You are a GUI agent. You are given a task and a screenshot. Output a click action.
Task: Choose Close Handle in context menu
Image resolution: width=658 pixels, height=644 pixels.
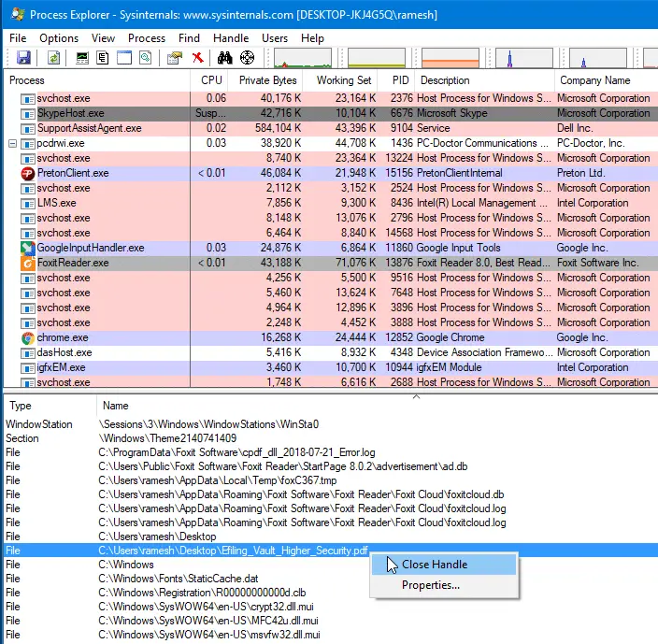click(444, 565)
